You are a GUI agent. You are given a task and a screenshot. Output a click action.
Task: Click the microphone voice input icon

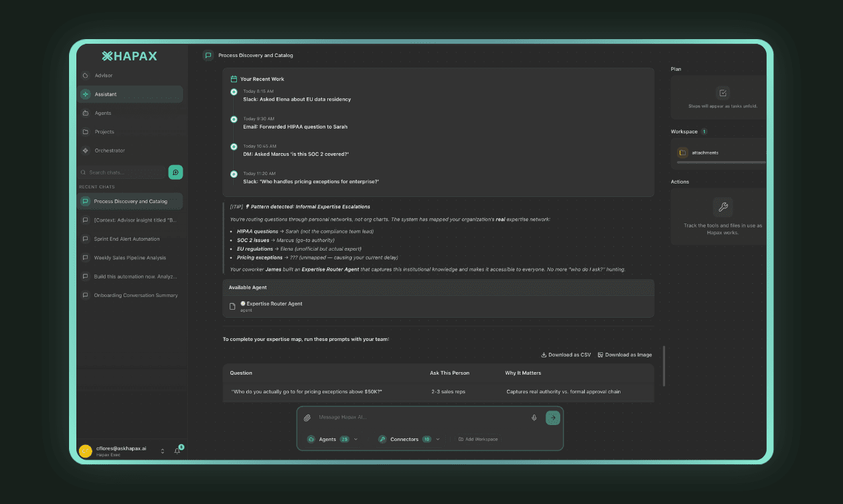point(534,418)
